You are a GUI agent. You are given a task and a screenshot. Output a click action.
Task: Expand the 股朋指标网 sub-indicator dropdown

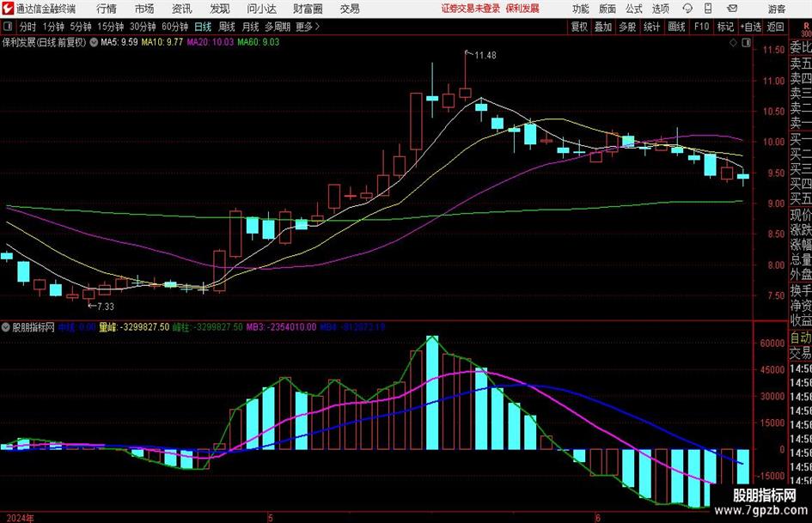click(x=6, y=326)
